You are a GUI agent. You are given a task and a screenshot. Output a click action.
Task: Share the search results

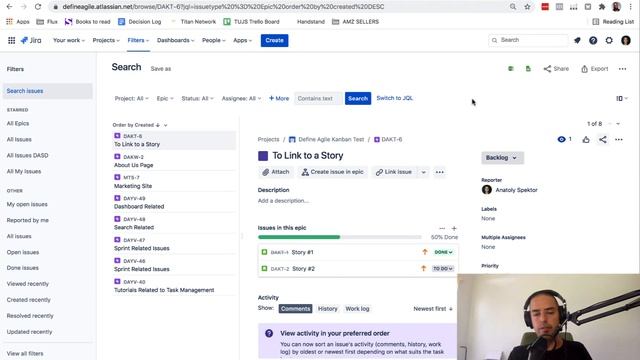pos(556,69)
